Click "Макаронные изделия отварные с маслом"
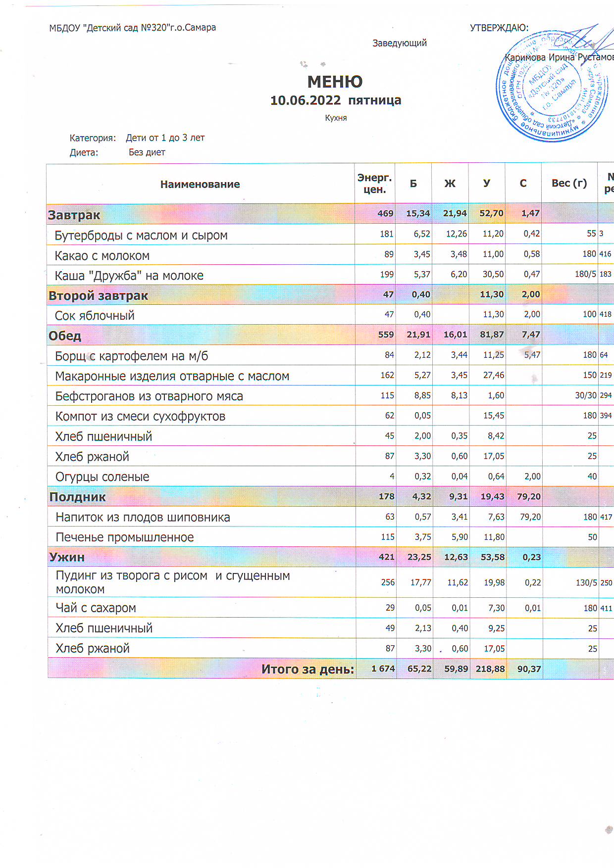Viewport: 614px width, 868px height. coord(172,376)
